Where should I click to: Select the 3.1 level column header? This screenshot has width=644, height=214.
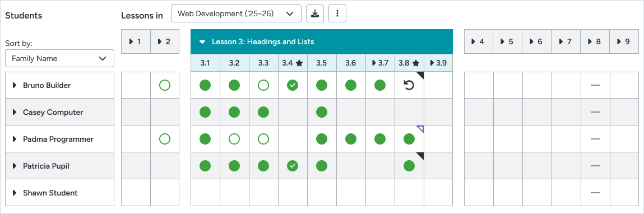[x=205, y=63]
